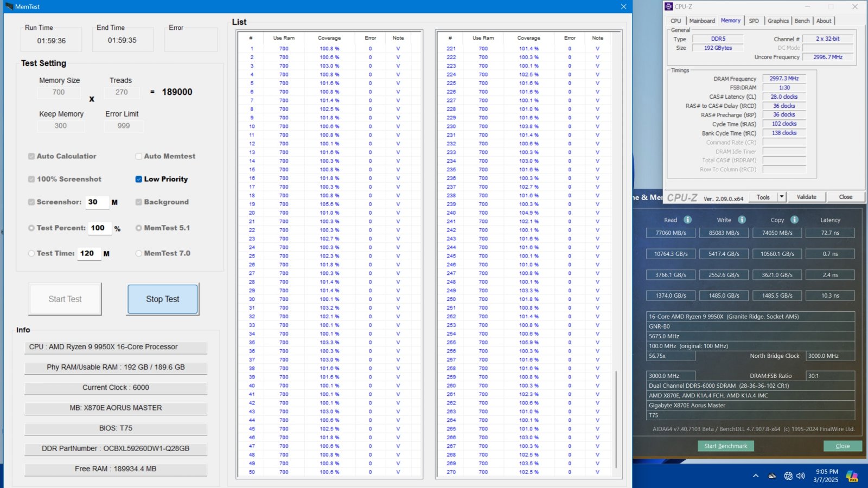Click the Read info icon in AIDA64
The image size is (868, 488).
coord(687,220)
